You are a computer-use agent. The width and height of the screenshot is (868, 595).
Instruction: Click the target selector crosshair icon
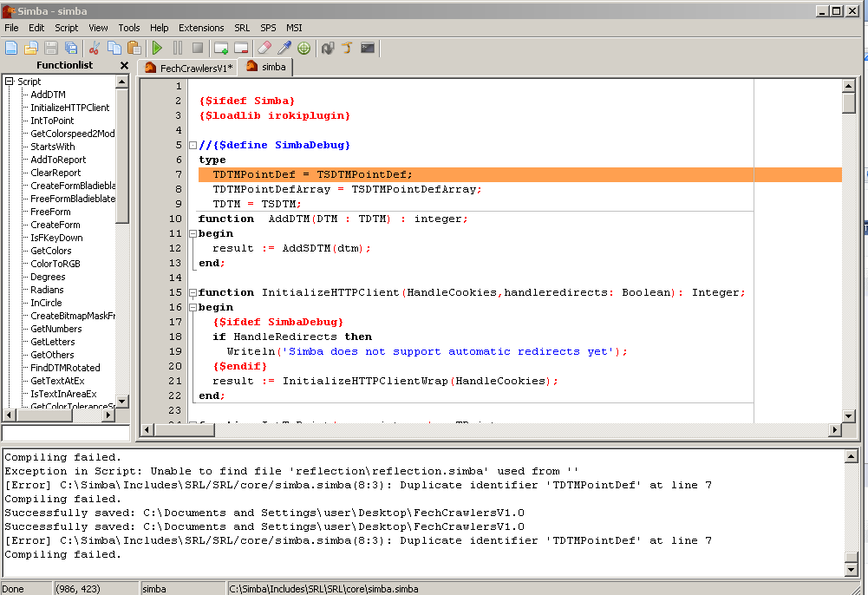coord(303,48)
